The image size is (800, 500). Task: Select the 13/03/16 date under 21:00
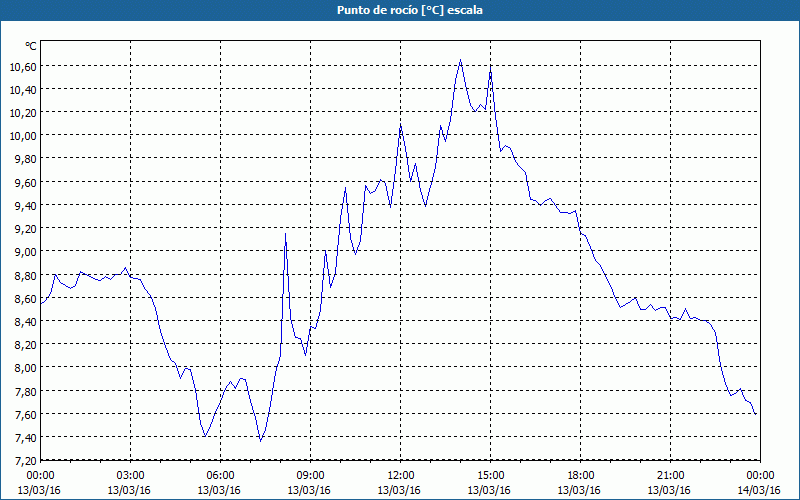coord(669,490)
